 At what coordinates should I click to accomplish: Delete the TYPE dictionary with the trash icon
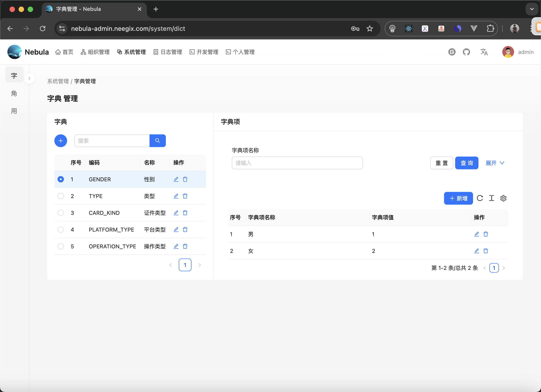coord(185,196)
